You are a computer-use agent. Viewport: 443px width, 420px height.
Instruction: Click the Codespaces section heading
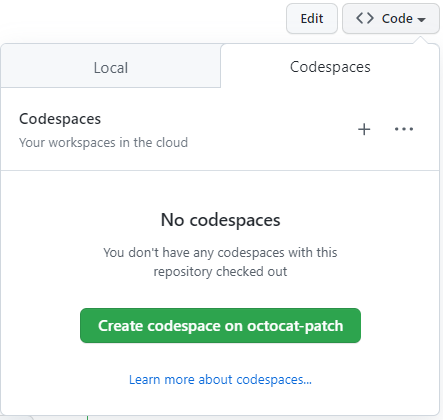click(60, 119)
